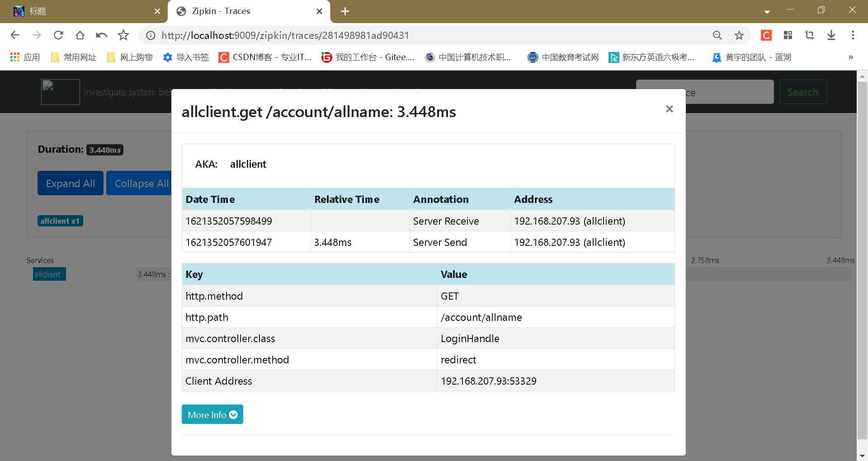Go back to previous page
The width and height of the screenshot is (868, 461).
coord(15,35)
